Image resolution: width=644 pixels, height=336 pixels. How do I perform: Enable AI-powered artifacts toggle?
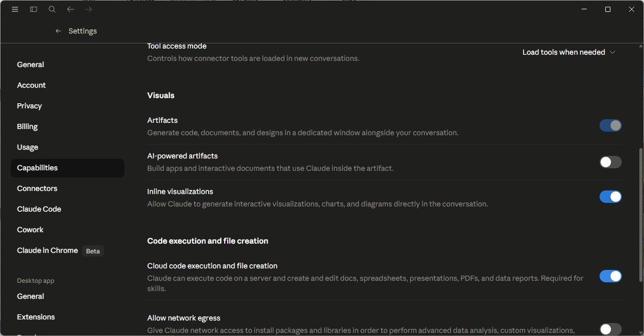610,162
